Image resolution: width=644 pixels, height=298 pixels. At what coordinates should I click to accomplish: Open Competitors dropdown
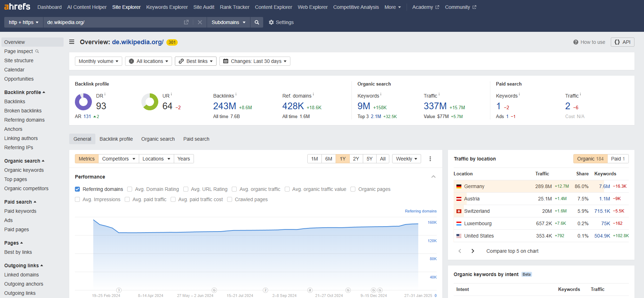point(119,159)
